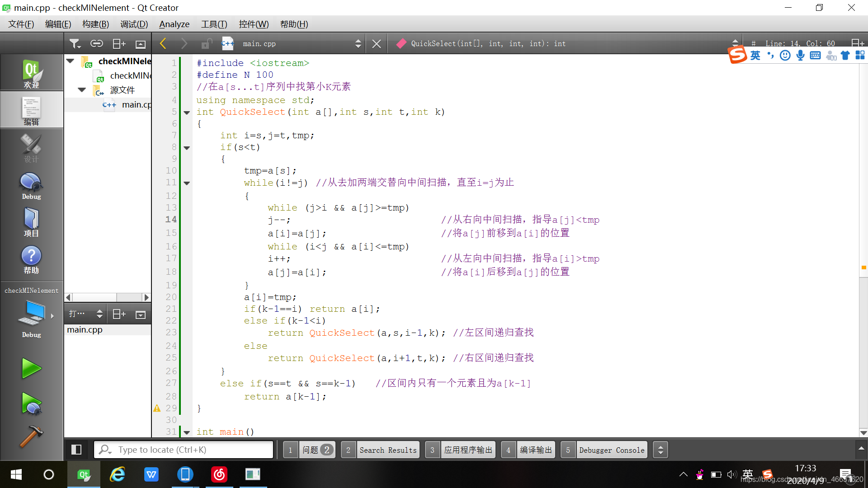Go back in editor navigation history
868x488 pixels.
(163, 43)
